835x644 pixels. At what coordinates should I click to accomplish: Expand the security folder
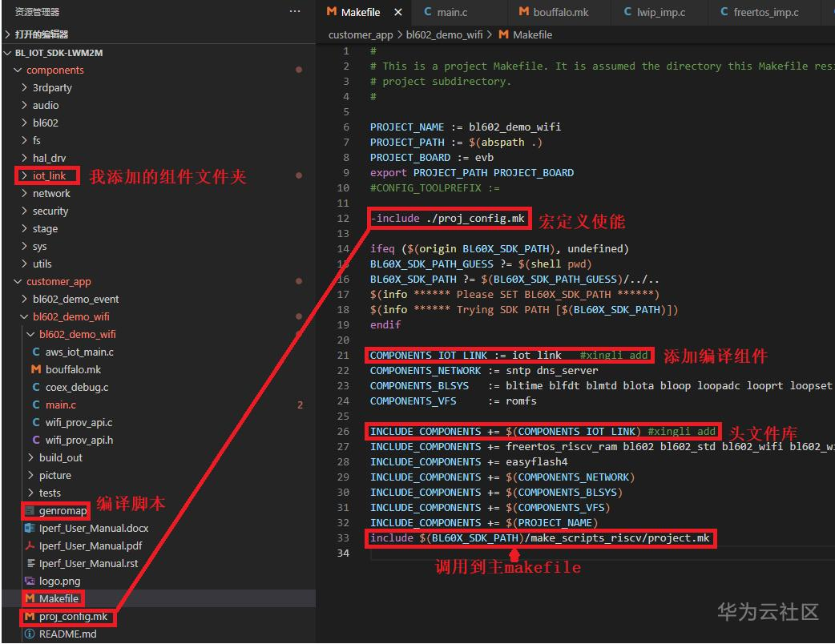[50, 211]
